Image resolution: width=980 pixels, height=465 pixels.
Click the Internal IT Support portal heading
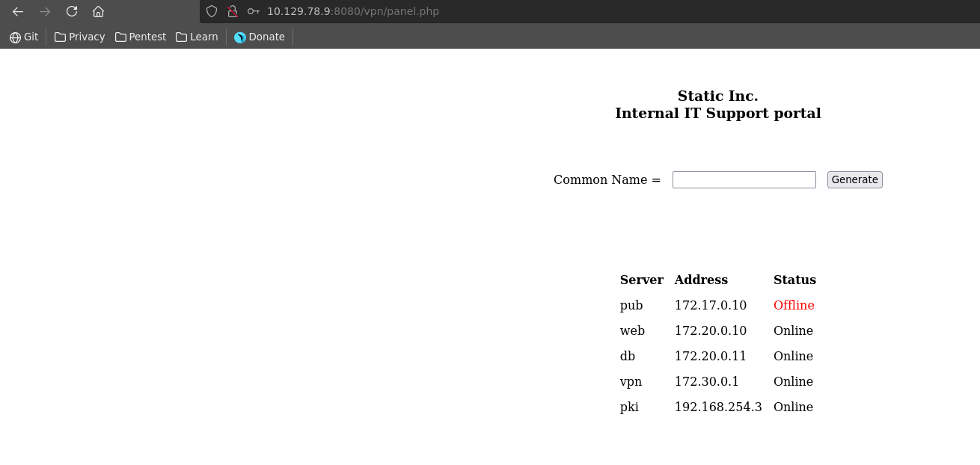pyautogui.click(x=717, y=113)
